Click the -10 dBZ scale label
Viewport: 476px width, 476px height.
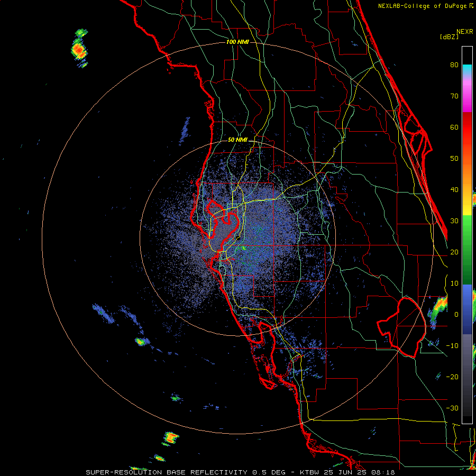pos(452,346)
